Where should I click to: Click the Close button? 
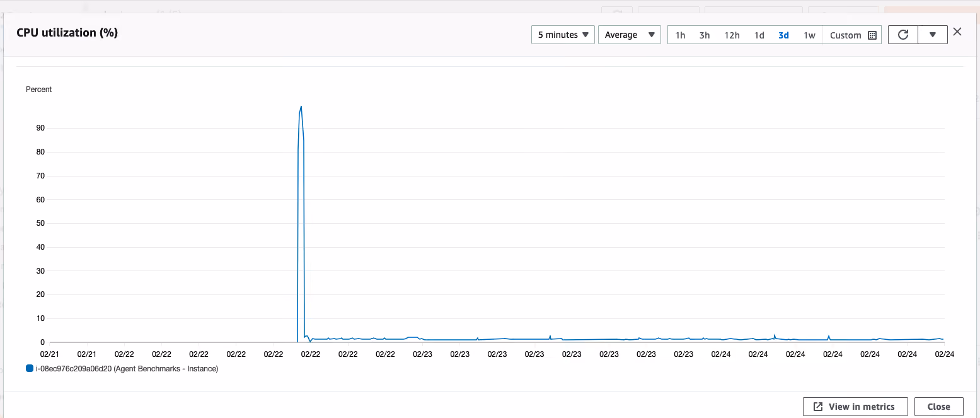(938, 407)
